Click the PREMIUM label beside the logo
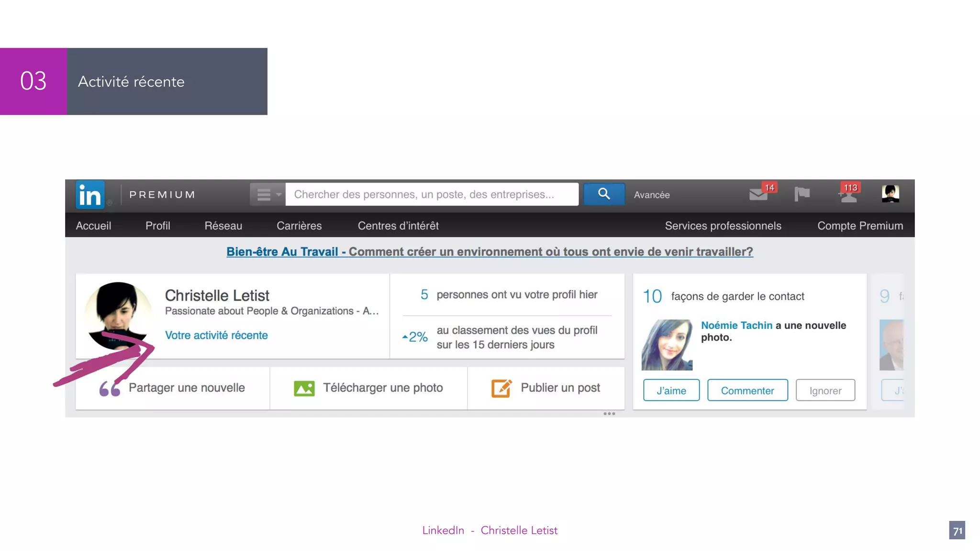 [162, 195]
